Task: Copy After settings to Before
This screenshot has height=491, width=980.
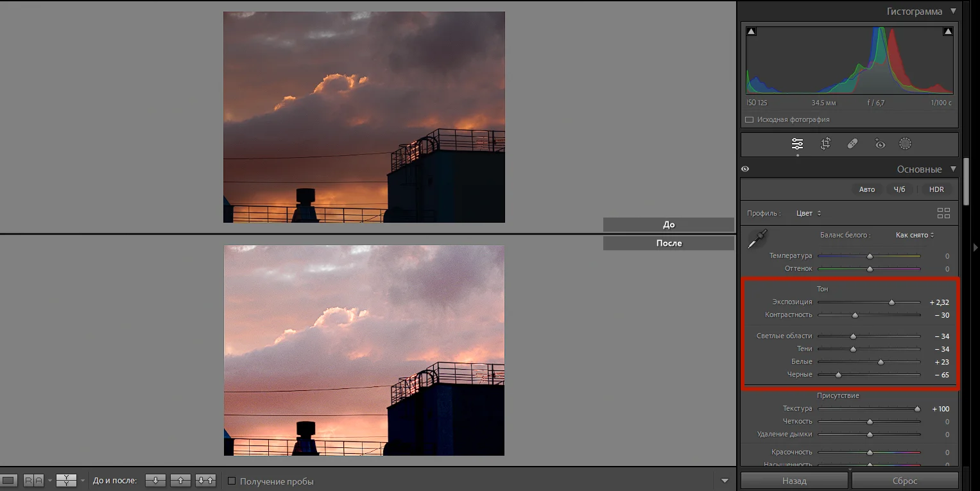Action: tap(180, 480)
